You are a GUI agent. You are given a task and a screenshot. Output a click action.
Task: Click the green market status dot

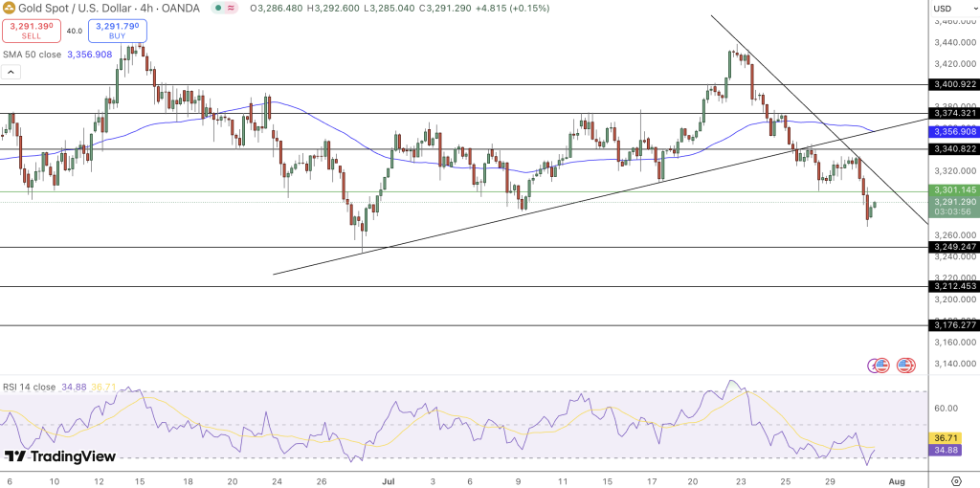(x=217, y=8)
